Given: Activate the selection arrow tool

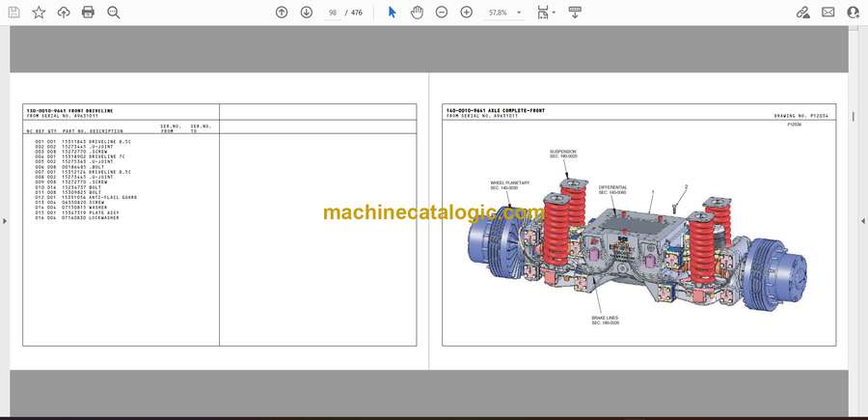Looking at the screenshot, I should [392, 13].
